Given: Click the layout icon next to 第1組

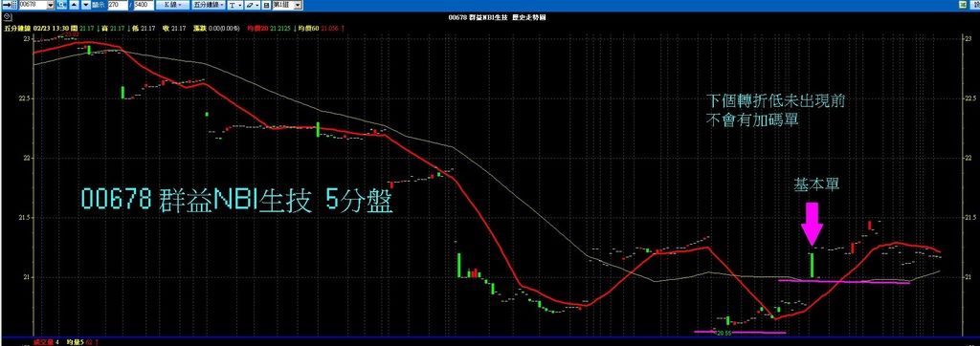Looking at the screenshot, I should pyautogui.click(x=266, y=5).
